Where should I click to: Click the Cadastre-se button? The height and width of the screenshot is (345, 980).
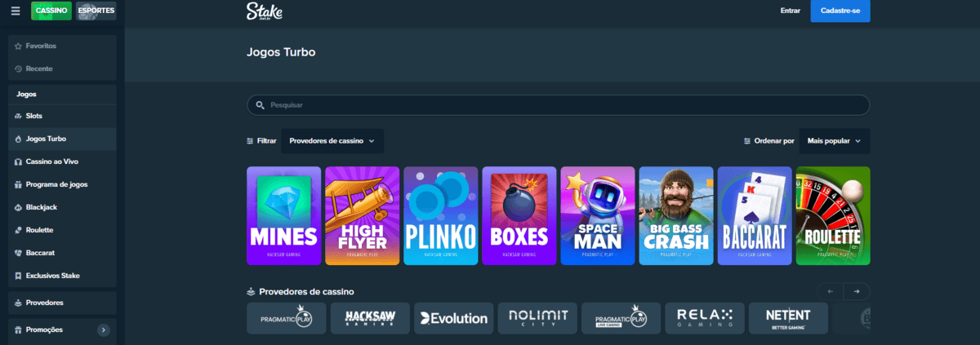pos(840,11)
